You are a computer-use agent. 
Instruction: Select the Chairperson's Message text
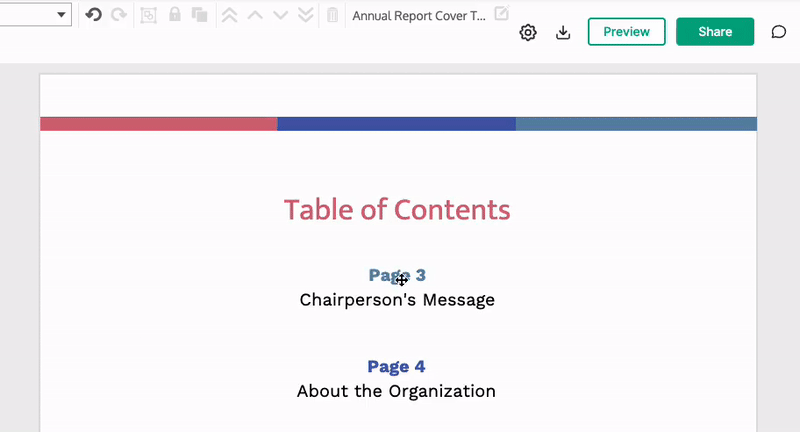(397, 300)
